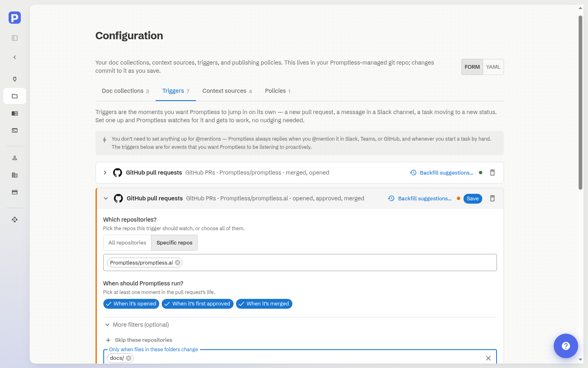Open the Triggers tab

(176, 91)
